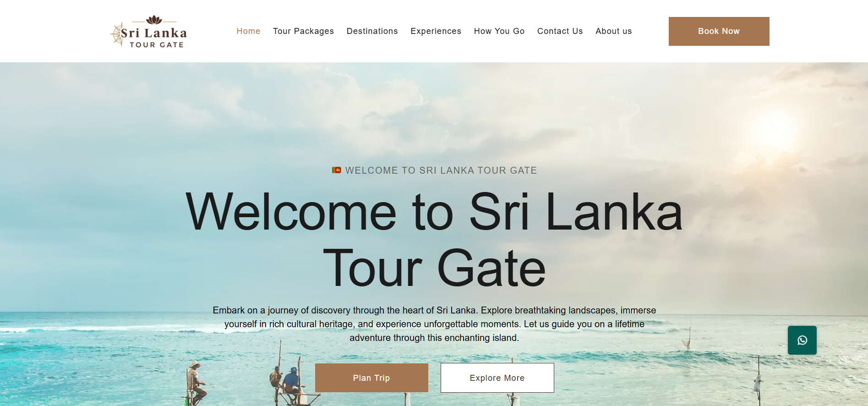Select Destinations in the navigation bar
Viewport: 868px width, 406px height.
coord(372,31)
